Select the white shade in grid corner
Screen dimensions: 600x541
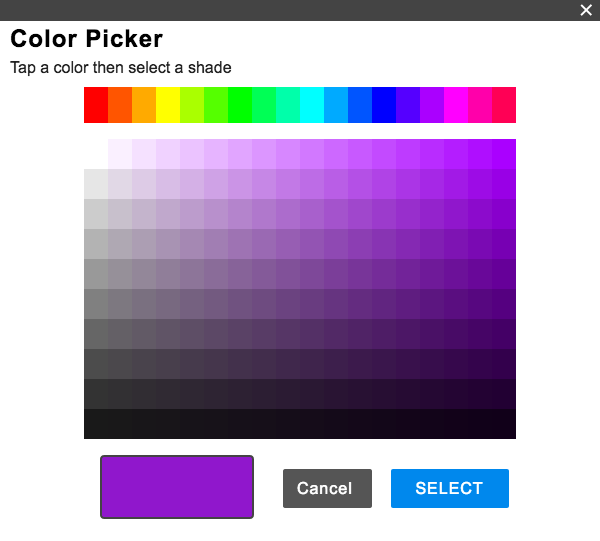pos(96,154)
